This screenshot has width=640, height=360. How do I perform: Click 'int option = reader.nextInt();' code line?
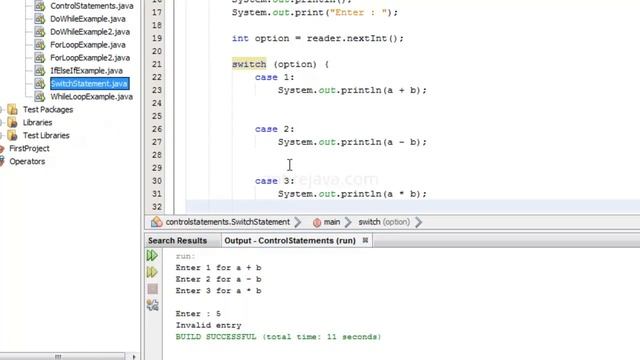point(318,38)
